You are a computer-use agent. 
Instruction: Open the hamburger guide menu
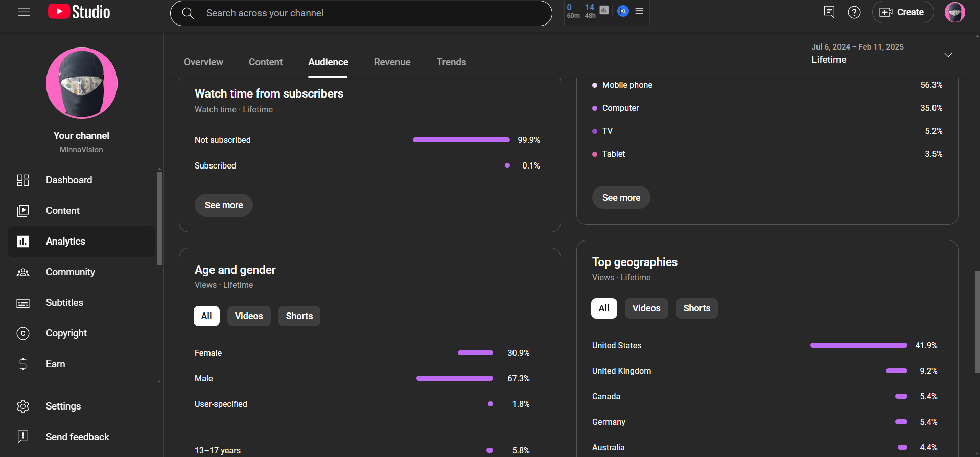point(24,12)
